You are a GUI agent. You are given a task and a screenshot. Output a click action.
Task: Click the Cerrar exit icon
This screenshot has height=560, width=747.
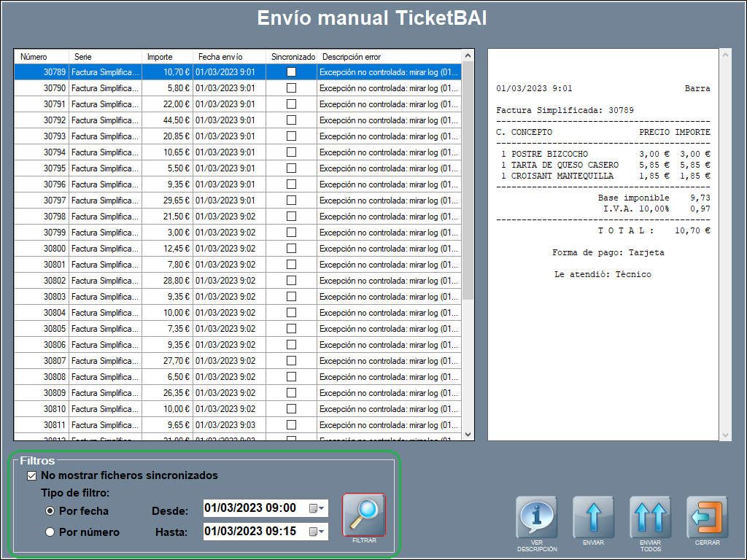[707, 517]
